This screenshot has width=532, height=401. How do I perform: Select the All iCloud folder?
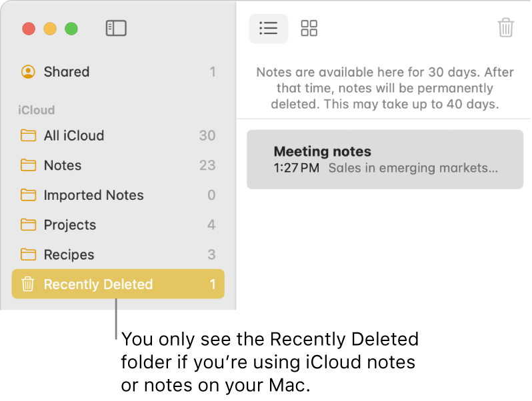click(x=74, y=136)
